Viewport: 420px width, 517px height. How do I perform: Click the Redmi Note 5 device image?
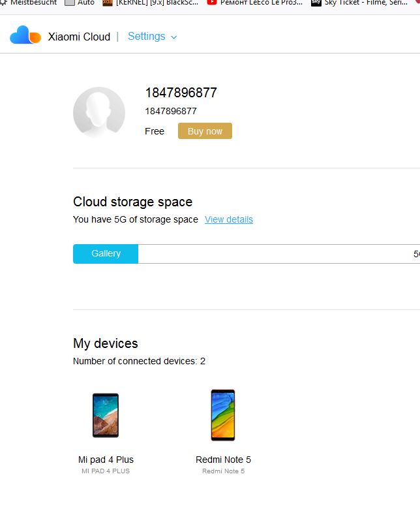point(223,415)
